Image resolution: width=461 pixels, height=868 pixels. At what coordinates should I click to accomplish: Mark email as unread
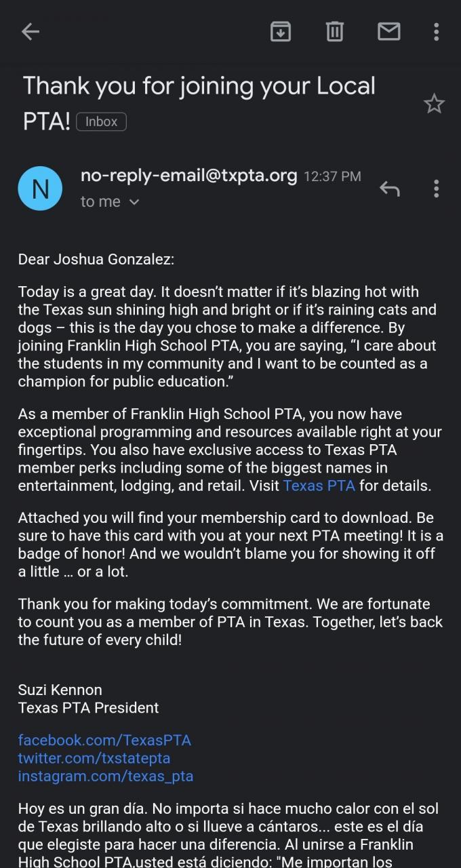pyautogui.click(x=388, y=31)
